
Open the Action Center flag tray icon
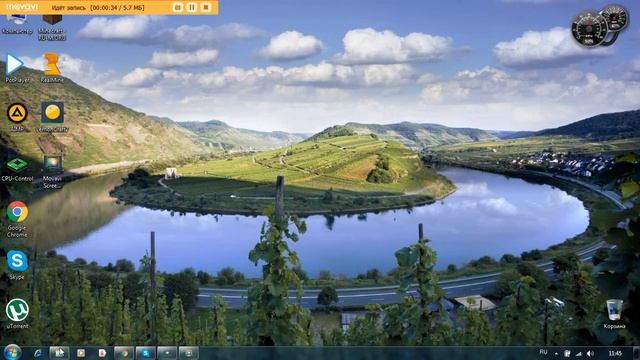point(567,353)
